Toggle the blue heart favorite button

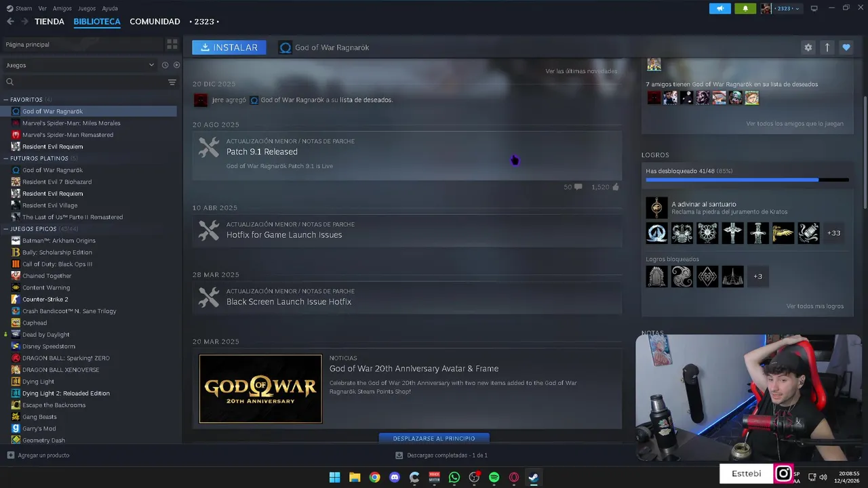pos(846,47)
